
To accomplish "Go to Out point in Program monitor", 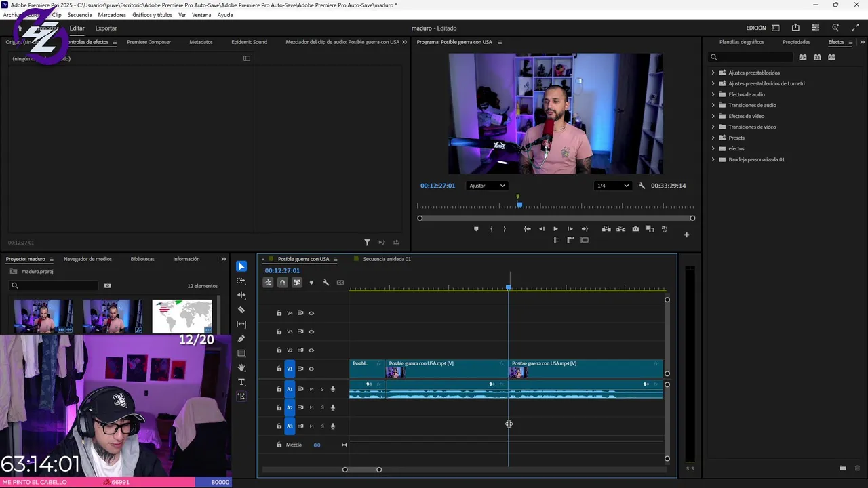I will coord(585,229).
